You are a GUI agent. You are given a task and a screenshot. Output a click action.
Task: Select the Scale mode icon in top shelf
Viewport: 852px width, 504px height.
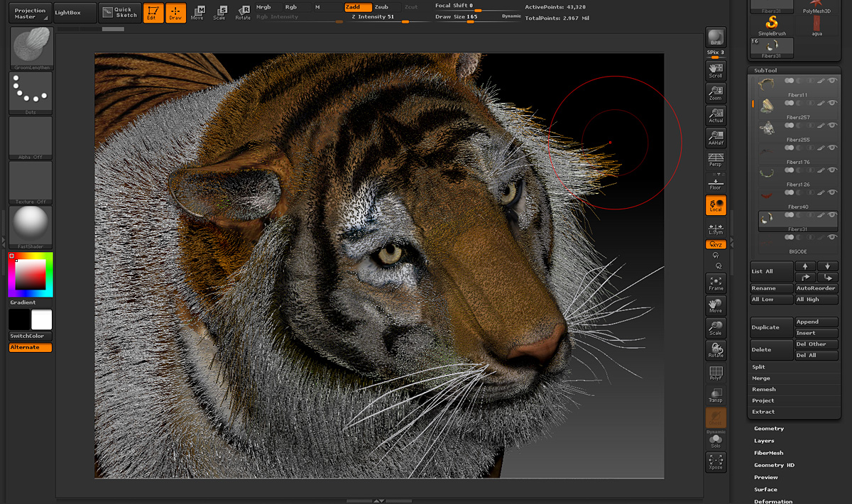(x=219, y=13)
